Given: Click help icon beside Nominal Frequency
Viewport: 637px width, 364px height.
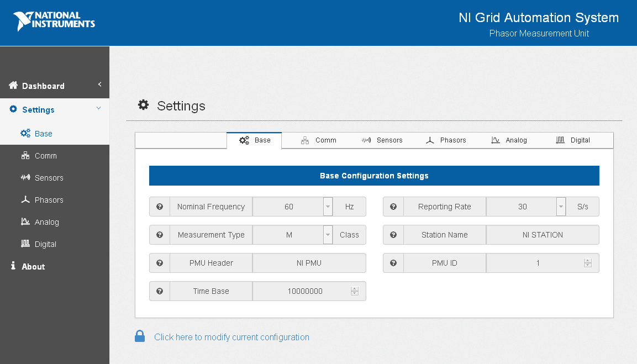Looking at the screenshot, I should 160,207.
